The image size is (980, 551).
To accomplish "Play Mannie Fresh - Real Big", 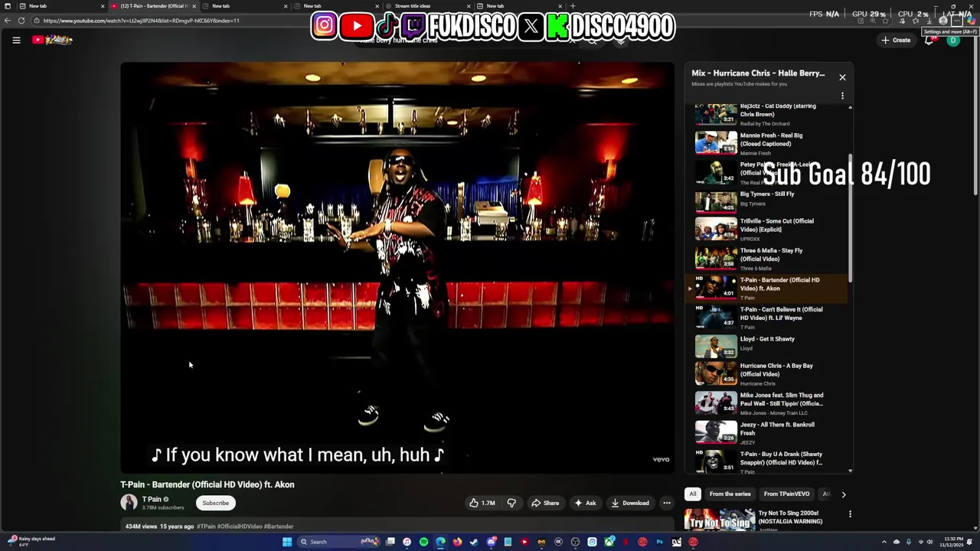I will coord(766,142).
